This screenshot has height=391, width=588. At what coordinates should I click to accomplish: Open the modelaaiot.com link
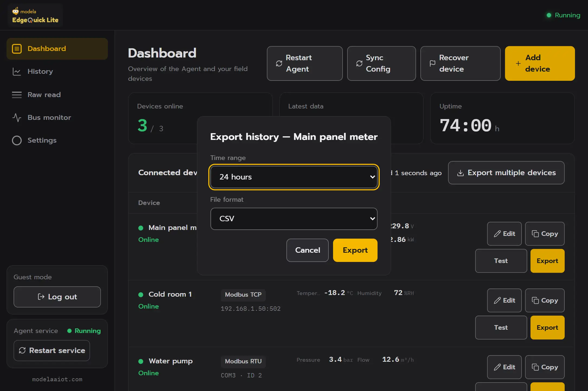click(x=57, y=379)
